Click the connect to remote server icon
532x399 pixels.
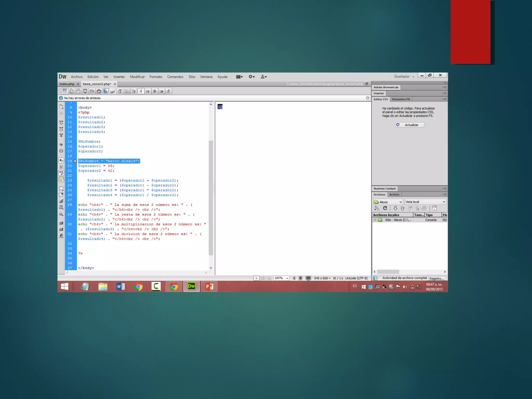pyautogui.click(x=377, y=208)
